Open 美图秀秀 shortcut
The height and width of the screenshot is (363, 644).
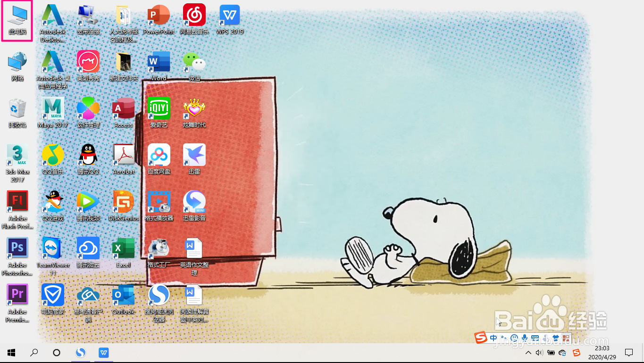click(88, 66)
